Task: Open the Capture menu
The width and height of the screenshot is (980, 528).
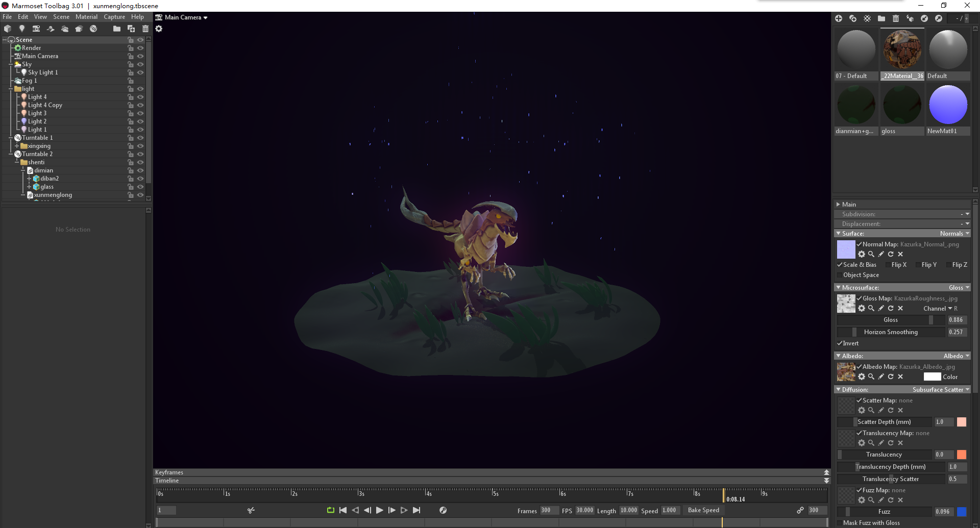Action: click(x=114, y=17)
